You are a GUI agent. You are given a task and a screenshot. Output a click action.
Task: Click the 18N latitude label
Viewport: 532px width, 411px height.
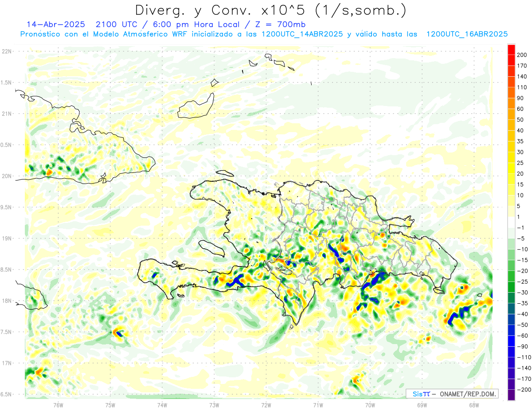7,301
